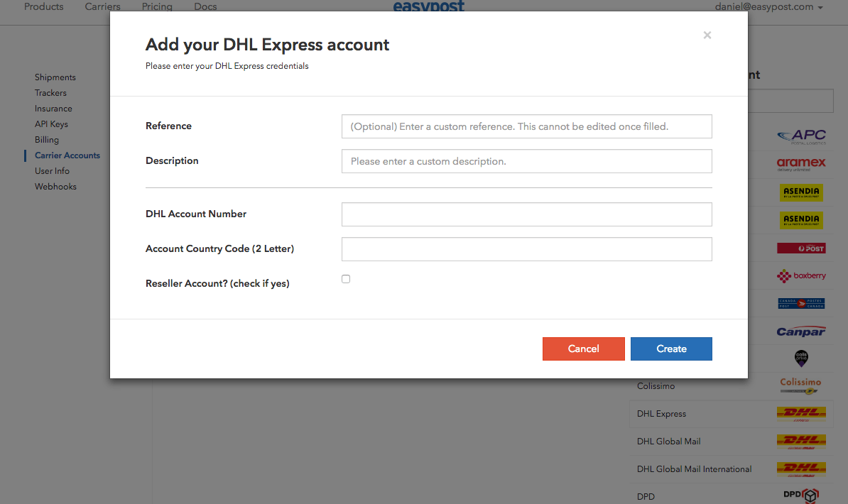
Task: Click the APC Postal Logistics carrier logo
Action: (802, 136)
